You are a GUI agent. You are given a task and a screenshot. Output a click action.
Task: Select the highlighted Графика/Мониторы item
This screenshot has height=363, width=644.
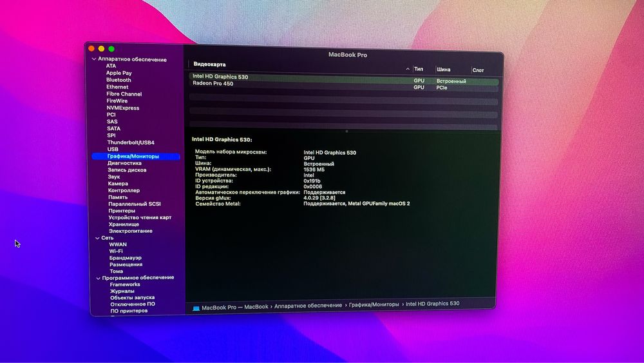click(136, 156)
